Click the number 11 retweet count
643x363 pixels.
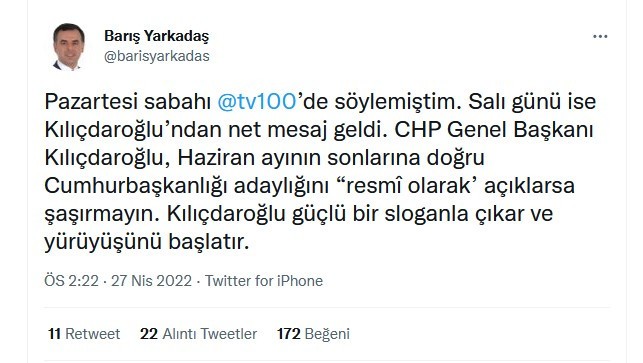[55, 334]
